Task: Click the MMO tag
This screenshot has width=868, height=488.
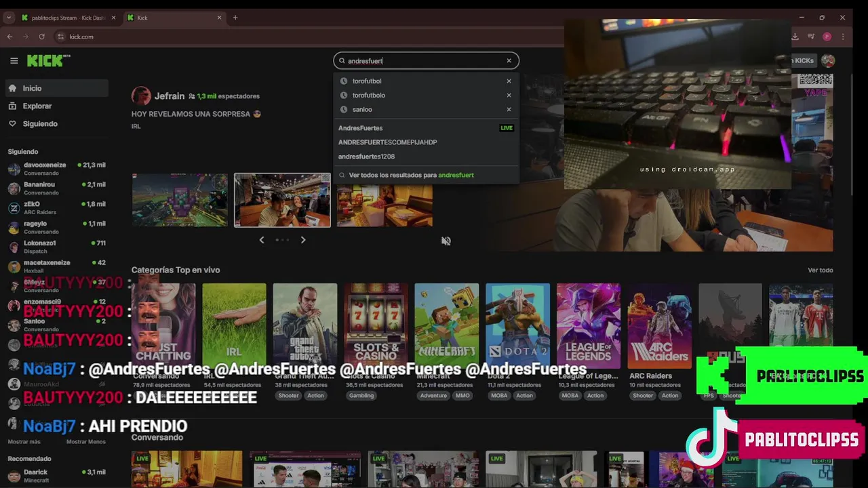Action: point(462,396)
